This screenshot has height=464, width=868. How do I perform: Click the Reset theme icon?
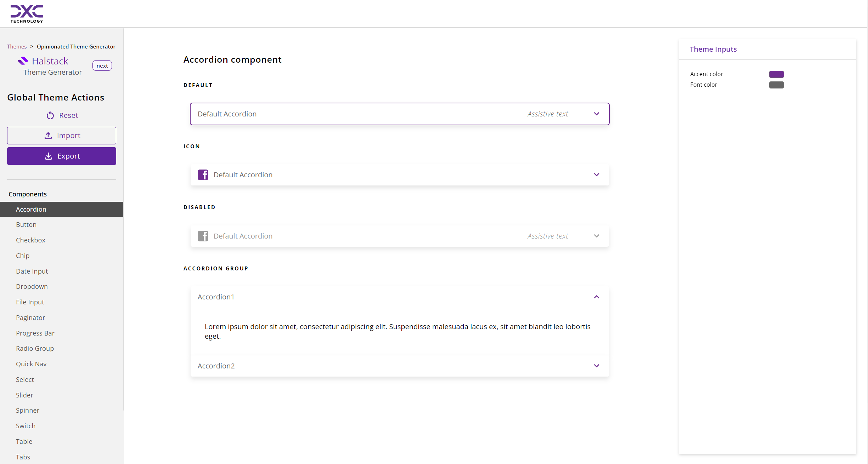(50, 115)
